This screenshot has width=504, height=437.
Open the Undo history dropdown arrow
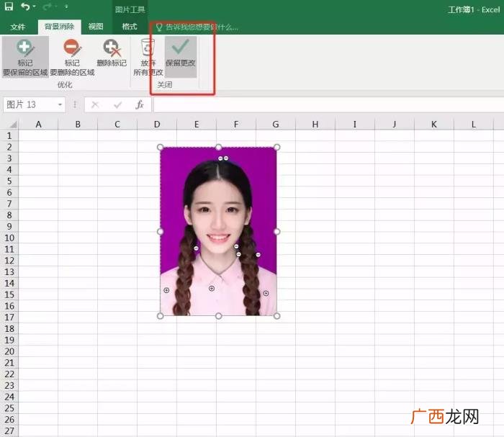point(35,6)
